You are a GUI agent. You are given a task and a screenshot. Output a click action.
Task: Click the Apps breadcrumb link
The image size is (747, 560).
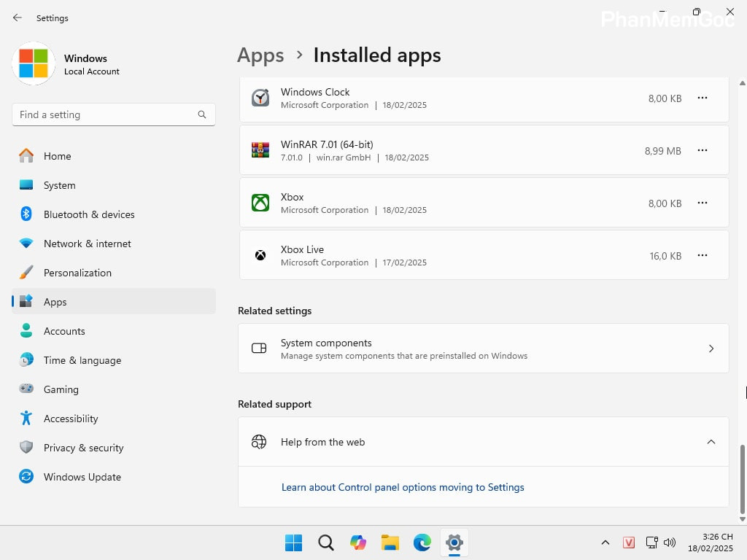[x=260, y=55]
